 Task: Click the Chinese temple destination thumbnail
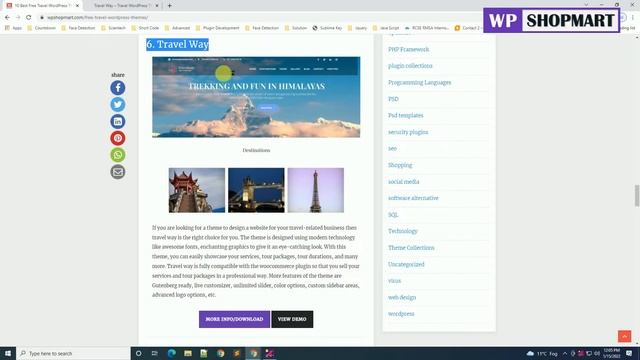pos(197,190)
